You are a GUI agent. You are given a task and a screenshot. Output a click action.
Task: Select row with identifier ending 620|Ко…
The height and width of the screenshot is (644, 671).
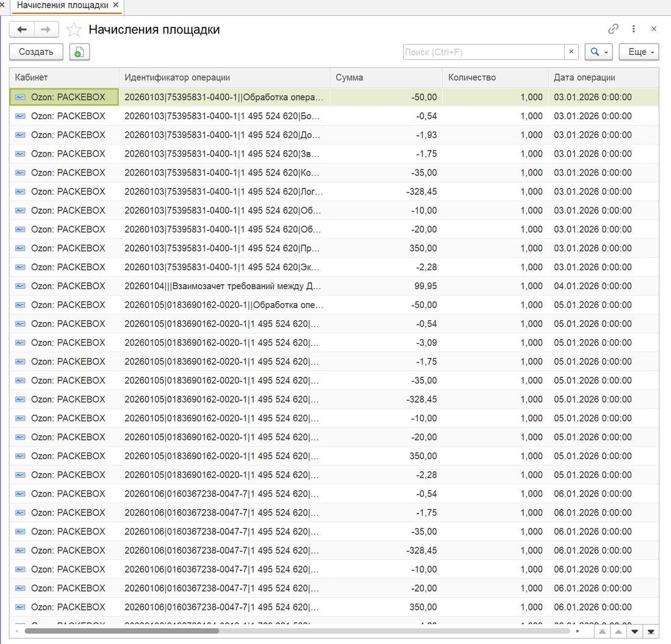(334, 173)
